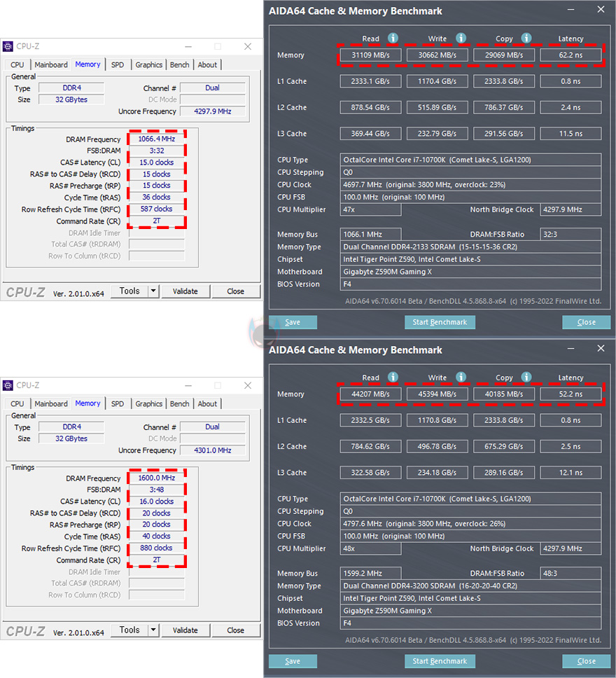Select Memory tab in top CPU-Z window

pos(87,64)
